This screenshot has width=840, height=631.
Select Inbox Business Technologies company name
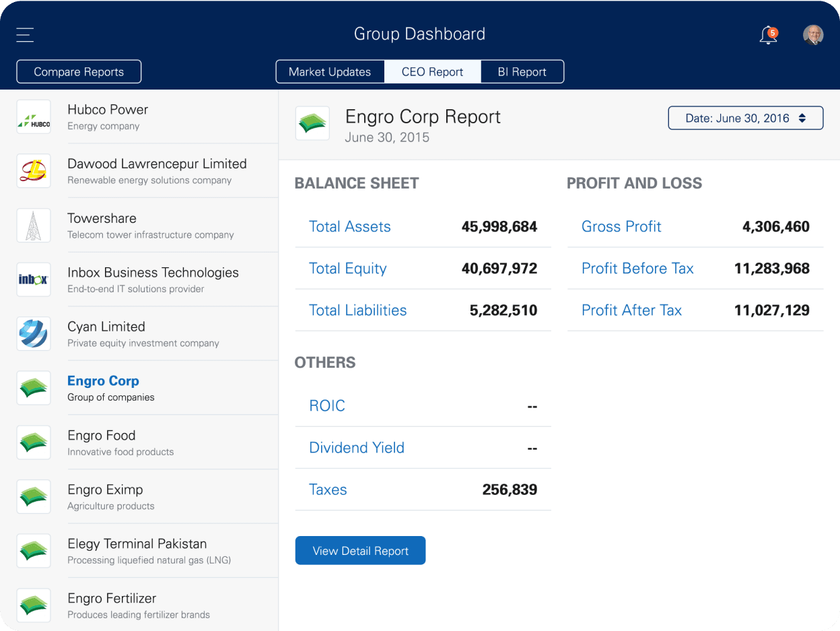click(x=153, y=273)
